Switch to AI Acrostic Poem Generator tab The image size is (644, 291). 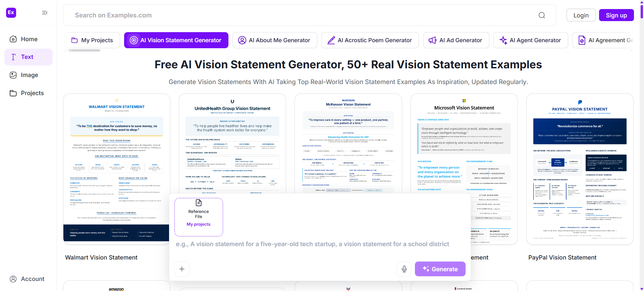click(x=370, y=40)
